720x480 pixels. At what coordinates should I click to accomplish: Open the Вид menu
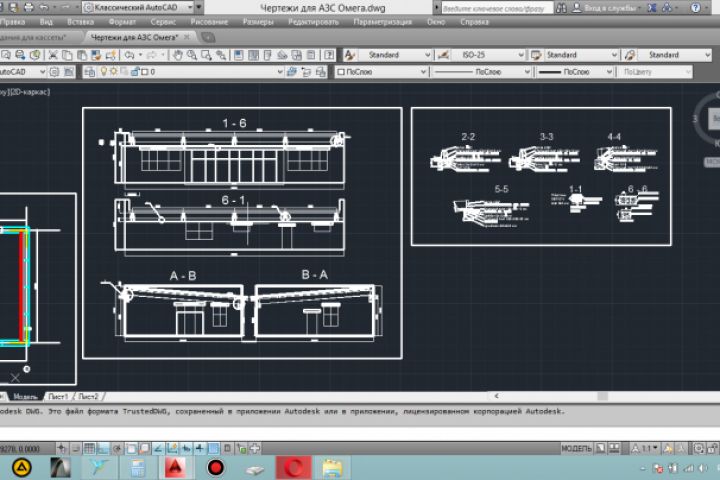[46, 22]
